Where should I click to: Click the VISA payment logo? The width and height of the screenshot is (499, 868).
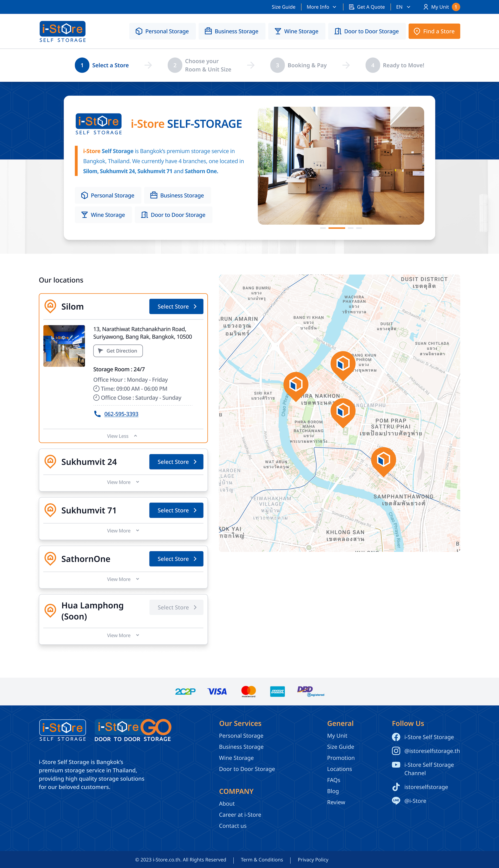coord(217,691)
